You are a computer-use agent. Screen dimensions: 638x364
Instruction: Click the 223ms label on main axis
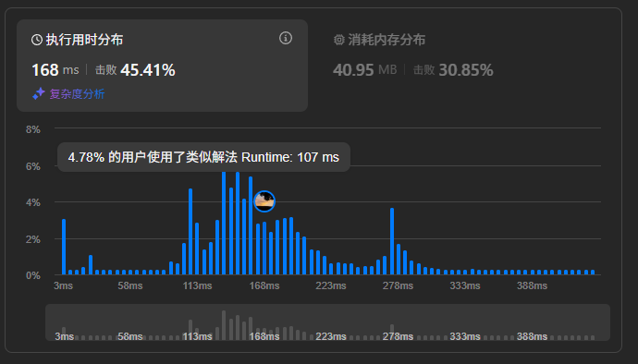pyautogui.click(x=331, y=285)
